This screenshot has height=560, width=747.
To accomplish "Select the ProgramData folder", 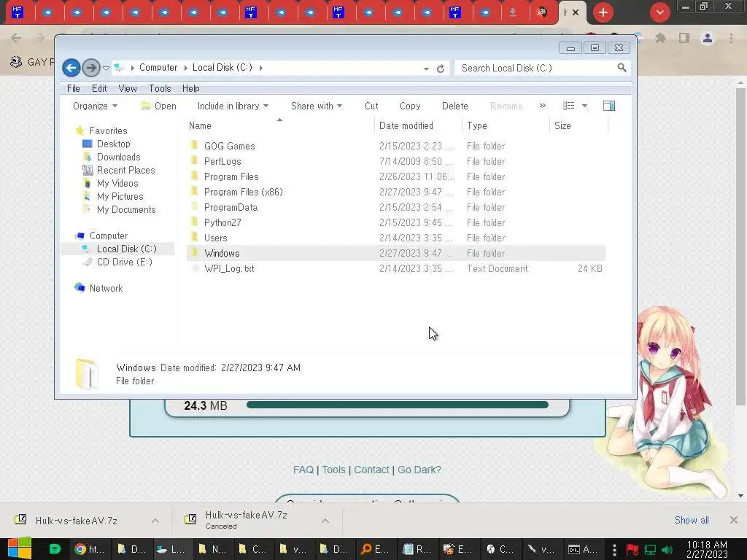I will 396,207.
